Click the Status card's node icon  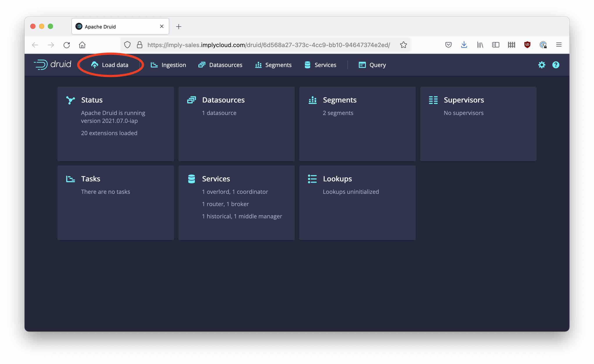pyautogui.click(x=71, y=100)
